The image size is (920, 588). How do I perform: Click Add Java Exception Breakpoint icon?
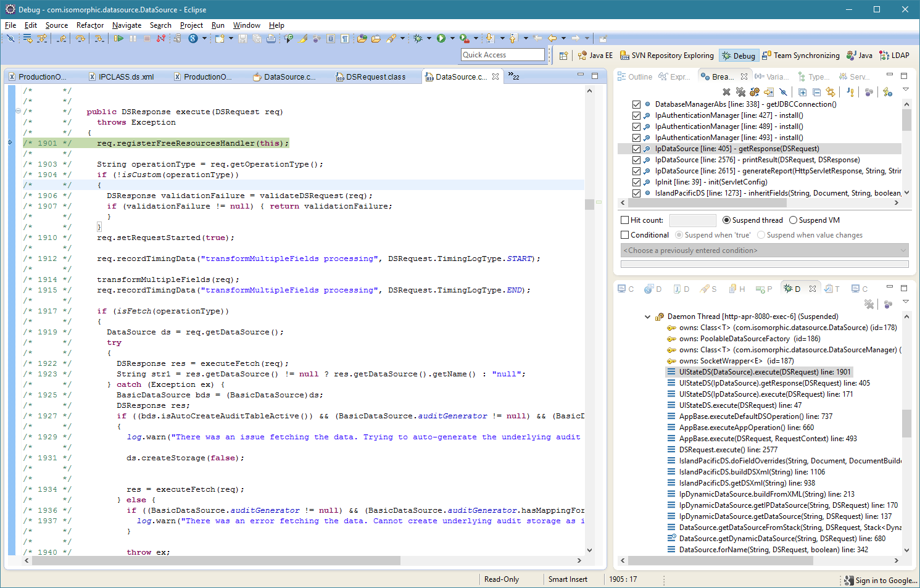pyautogui.click(x=851, y=92)
